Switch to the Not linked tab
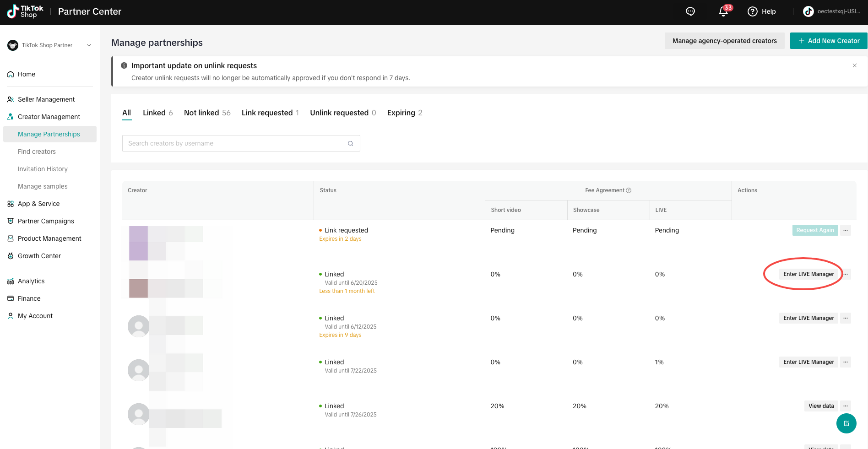Image resolution: width=868 pixels, height=449 pixels. point(207,113)
